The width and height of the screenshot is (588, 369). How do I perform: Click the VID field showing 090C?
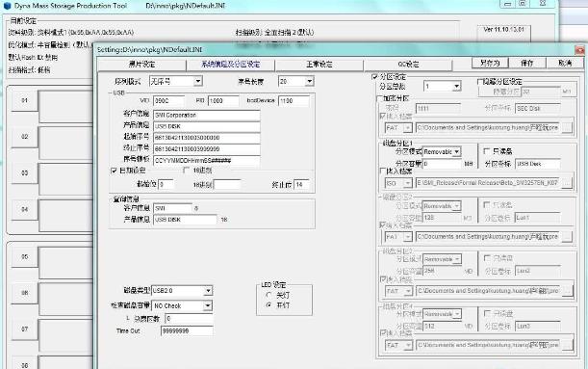(x=168, y=100)
